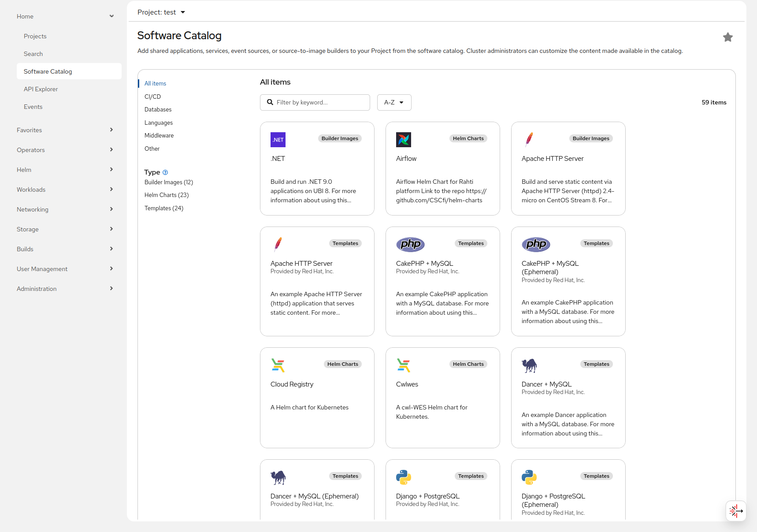Image resolution: width=757 pixels, height=532 pixels.
Task: Click the CakePHP + MySQL php logo
Action: [x=410, y=244]
